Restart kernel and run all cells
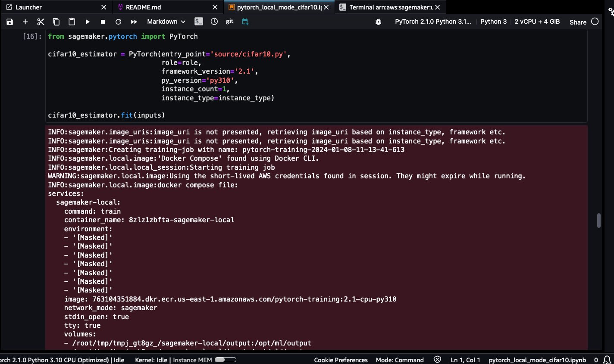This screenshot has height=364, width=614. 134,22
